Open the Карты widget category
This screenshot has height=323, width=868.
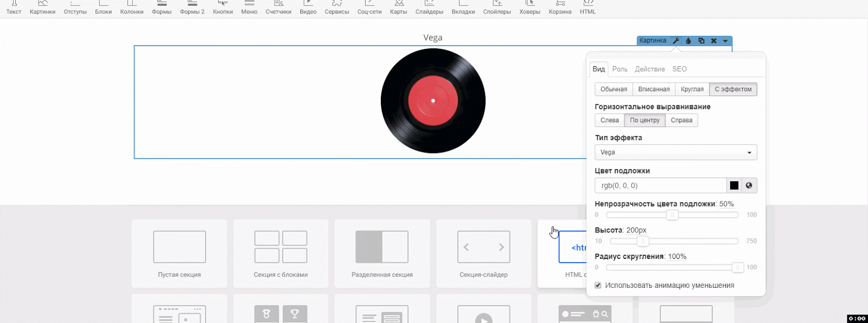point(398,8)
